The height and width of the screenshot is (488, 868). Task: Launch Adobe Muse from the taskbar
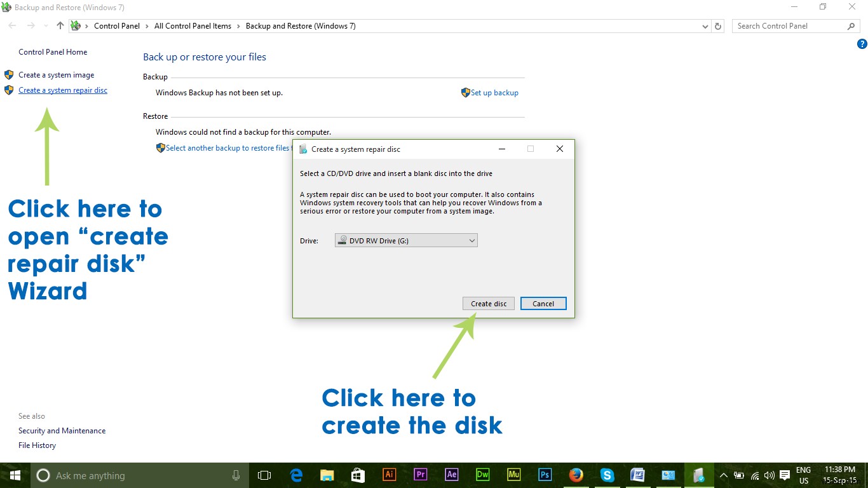pyautogui.click(x=514, y=475)
